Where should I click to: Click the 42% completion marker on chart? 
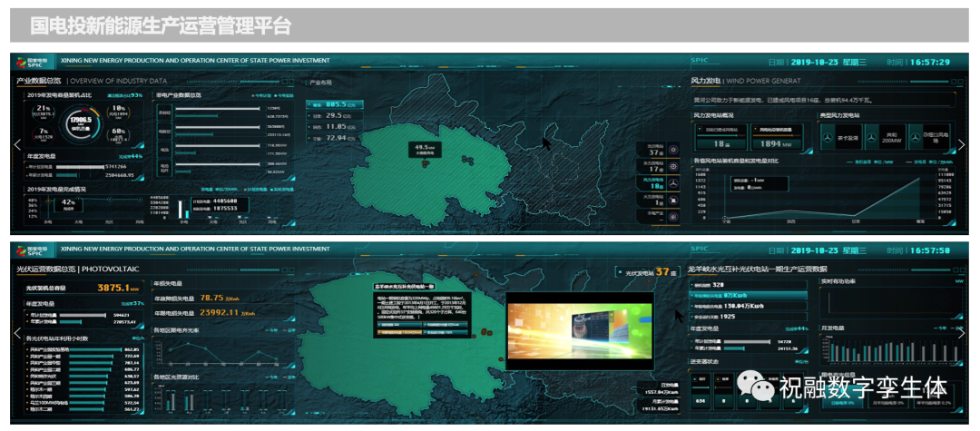click(66, 203)
